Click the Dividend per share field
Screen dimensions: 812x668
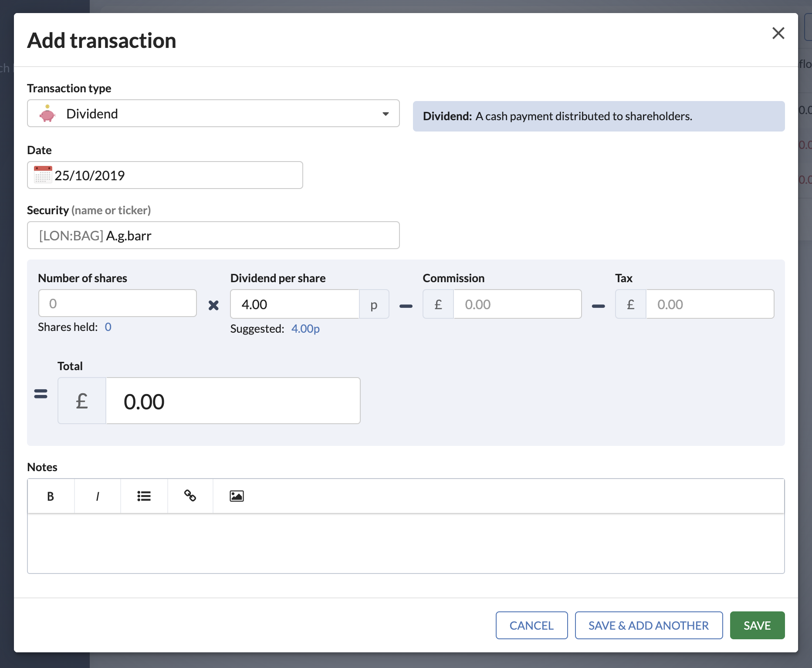[x=295, y=304]
